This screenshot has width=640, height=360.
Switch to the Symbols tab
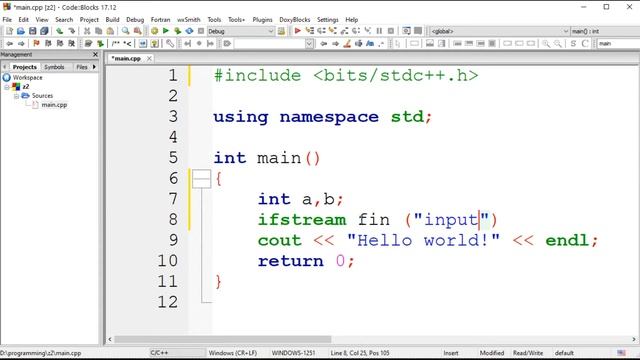click(x=54, y=67)
